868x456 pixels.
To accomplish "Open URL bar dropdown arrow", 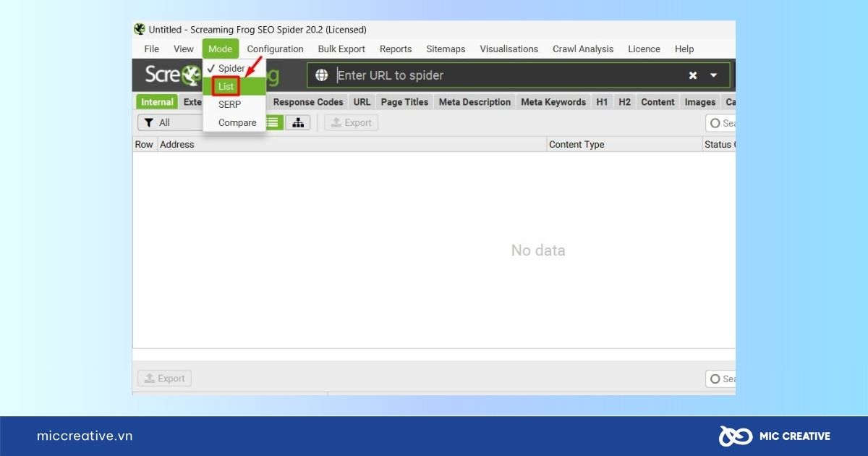I will coord(714,75).
